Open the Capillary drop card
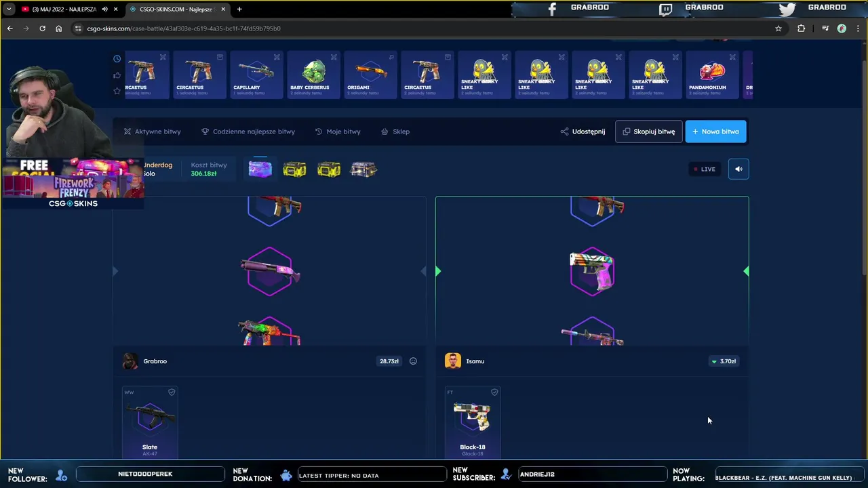The image size is (868, 488). (x=256, y=75)
